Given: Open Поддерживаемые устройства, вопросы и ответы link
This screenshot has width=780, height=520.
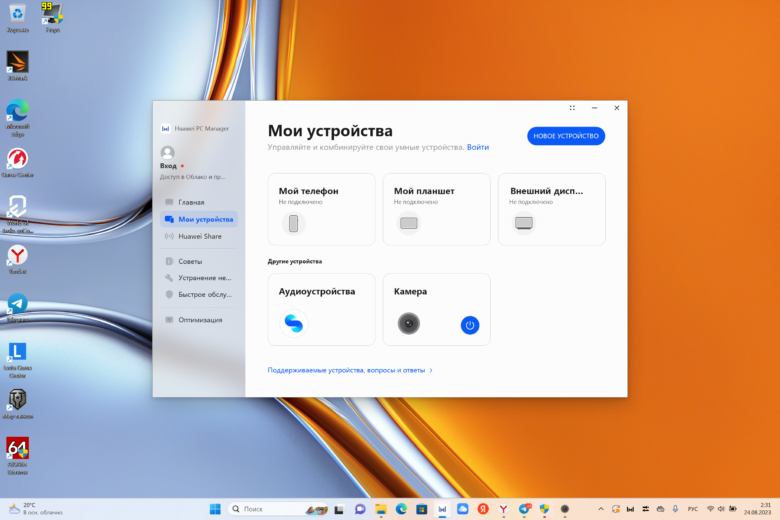Looking at the screenshot, I should pyautogui.click(x=350, y=370).
